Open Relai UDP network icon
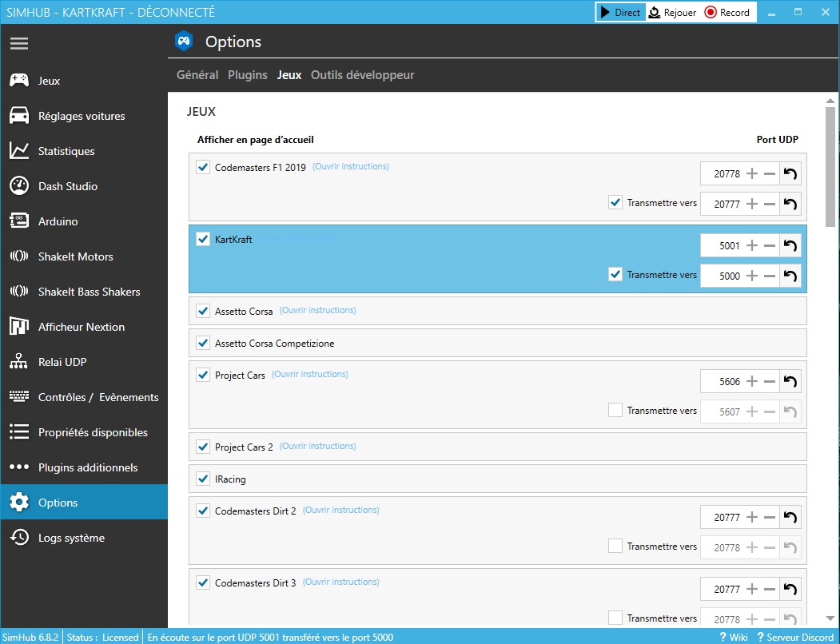This screenshot has height=644, width=840. click(19, 362)
